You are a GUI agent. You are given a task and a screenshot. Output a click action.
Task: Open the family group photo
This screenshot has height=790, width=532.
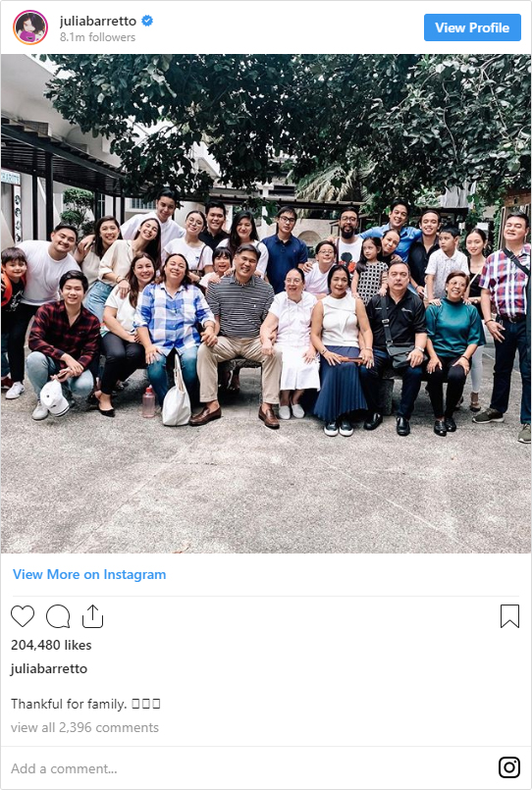coord(266,304)
